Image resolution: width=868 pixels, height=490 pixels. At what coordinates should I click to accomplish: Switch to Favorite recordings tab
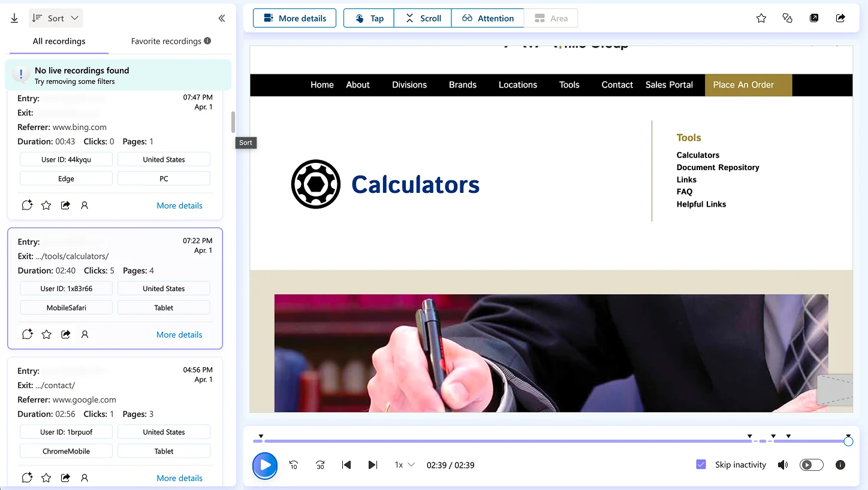[170, 41]
